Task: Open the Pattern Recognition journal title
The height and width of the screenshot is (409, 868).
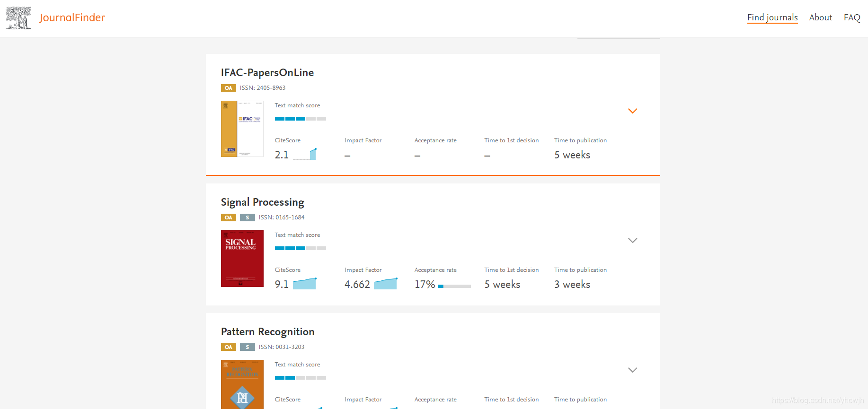Action: coord(268,332)
